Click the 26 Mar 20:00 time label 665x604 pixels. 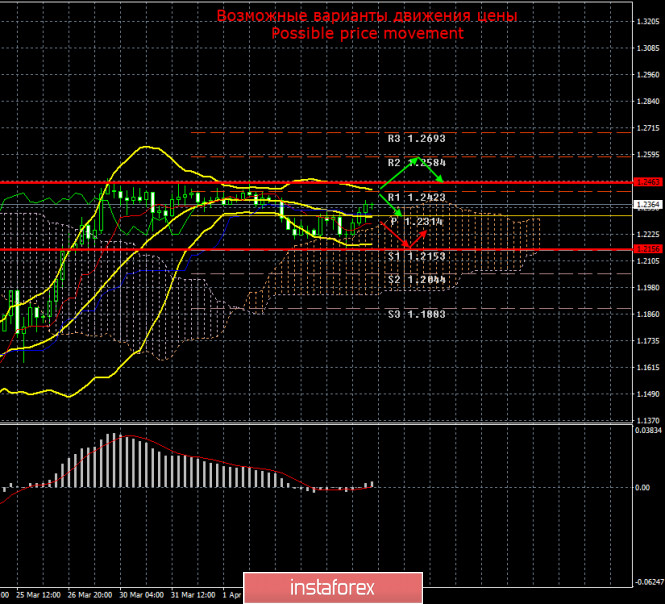point(88,594)
